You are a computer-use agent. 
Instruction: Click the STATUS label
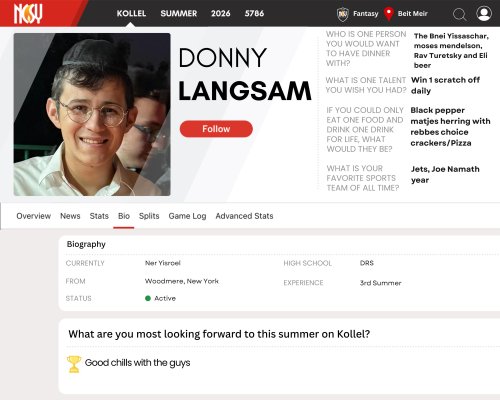[78, 298]
